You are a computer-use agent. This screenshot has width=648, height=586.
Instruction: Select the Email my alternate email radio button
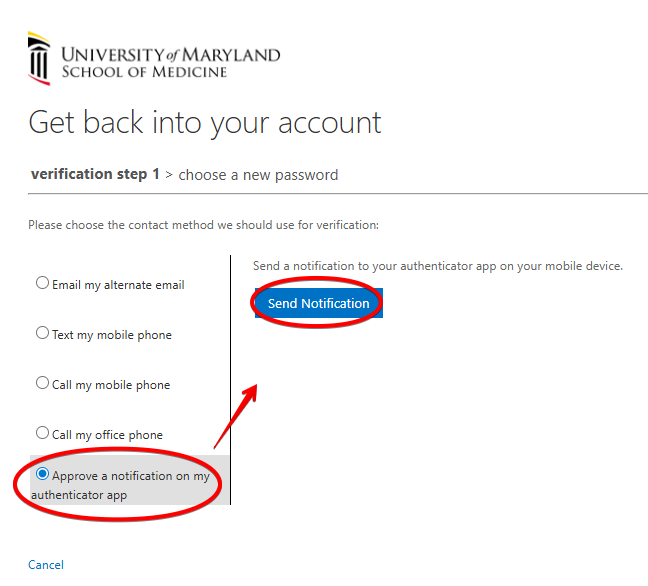43,283
